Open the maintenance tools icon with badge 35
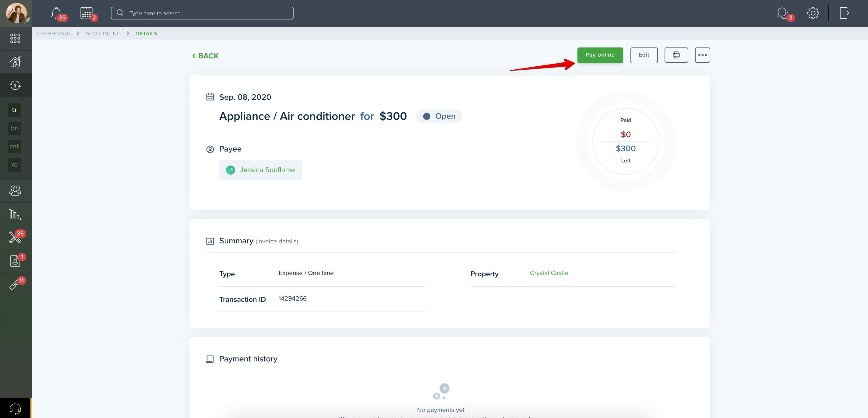The width and height of the screenshot is (868, 418). point(15,237)
